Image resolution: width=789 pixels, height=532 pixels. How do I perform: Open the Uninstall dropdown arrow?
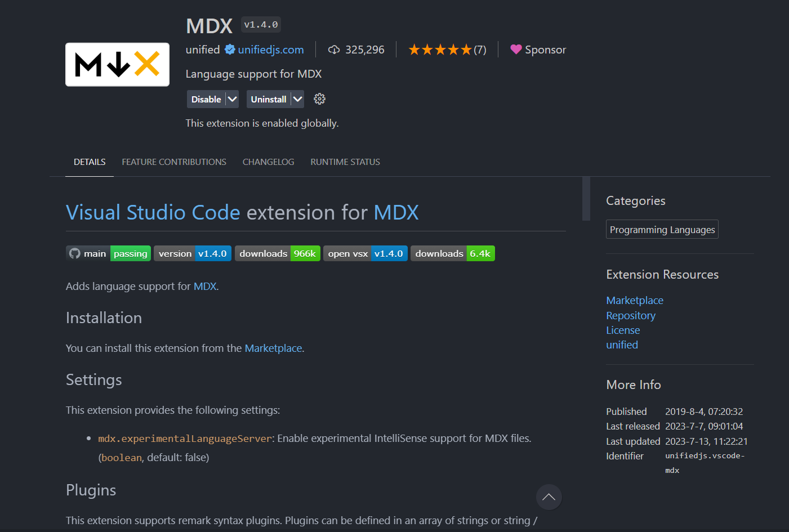[297, 99]
